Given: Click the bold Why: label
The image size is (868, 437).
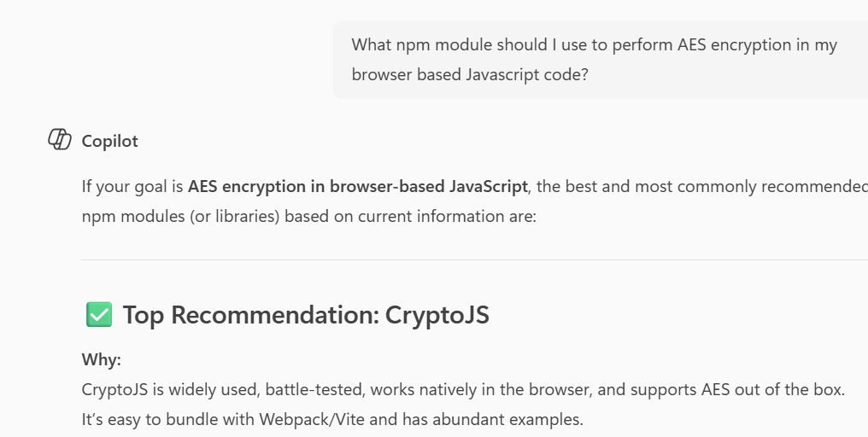Looking at the screenshot, I should pos(102,359).
